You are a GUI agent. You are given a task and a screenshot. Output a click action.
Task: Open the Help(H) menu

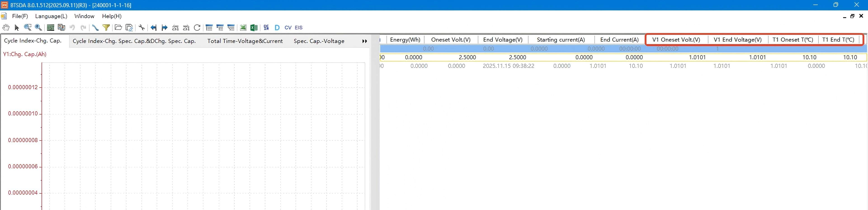[x=111, y=16]
